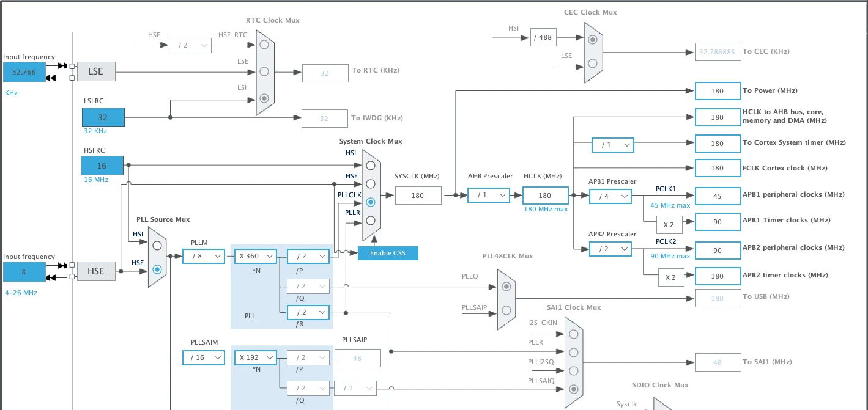Open the APB1 Prescaler dropdown
The height and width of the screenshot is (410, 868).
[610, 196]
